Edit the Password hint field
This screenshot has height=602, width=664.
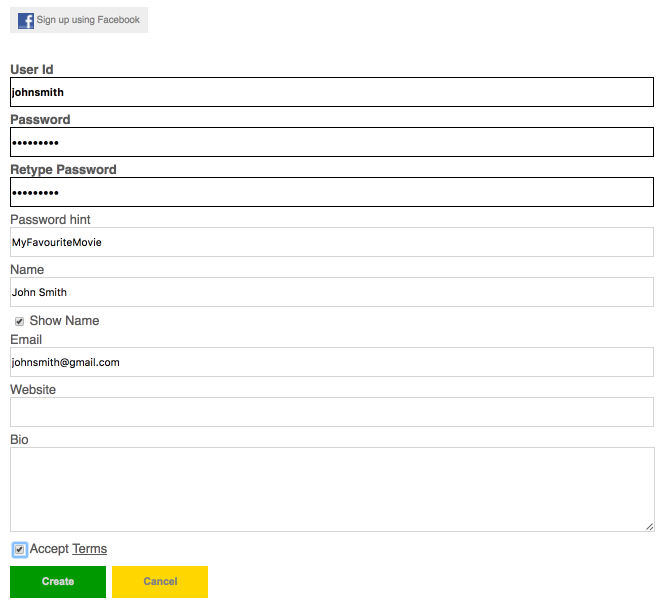pos(332,242)
